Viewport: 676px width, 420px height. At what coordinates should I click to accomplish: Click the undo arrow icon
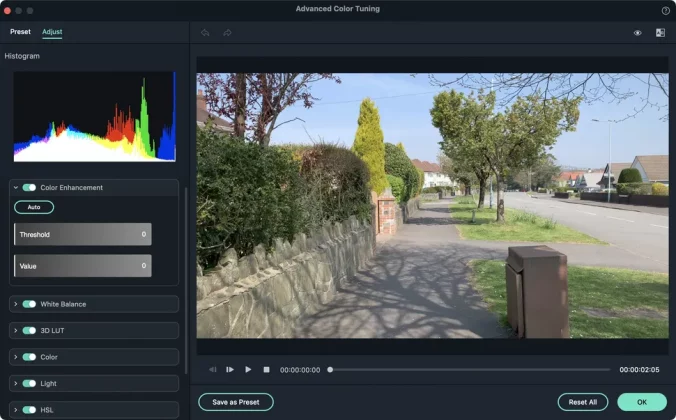click(x=205, y=33)
